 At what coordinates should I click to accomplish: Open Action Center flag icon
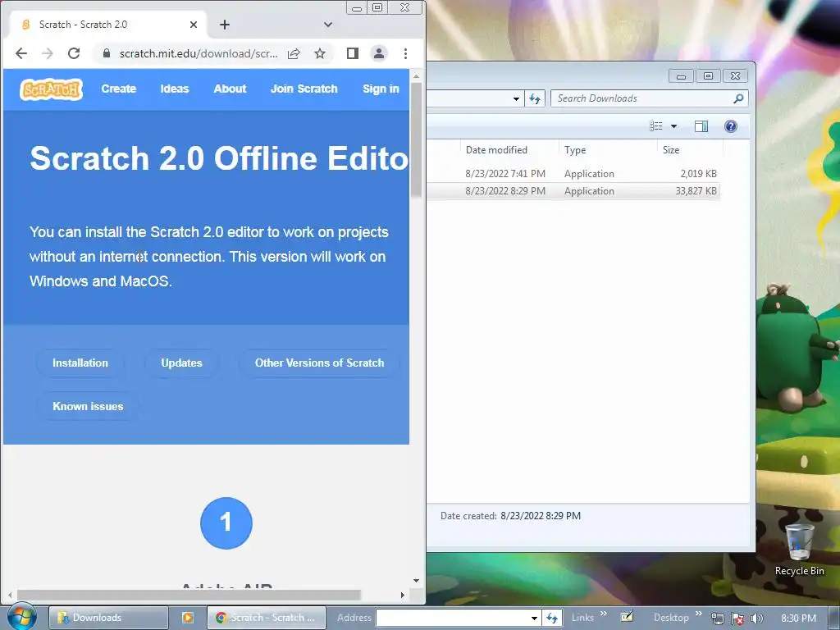(x=737, y=619)
